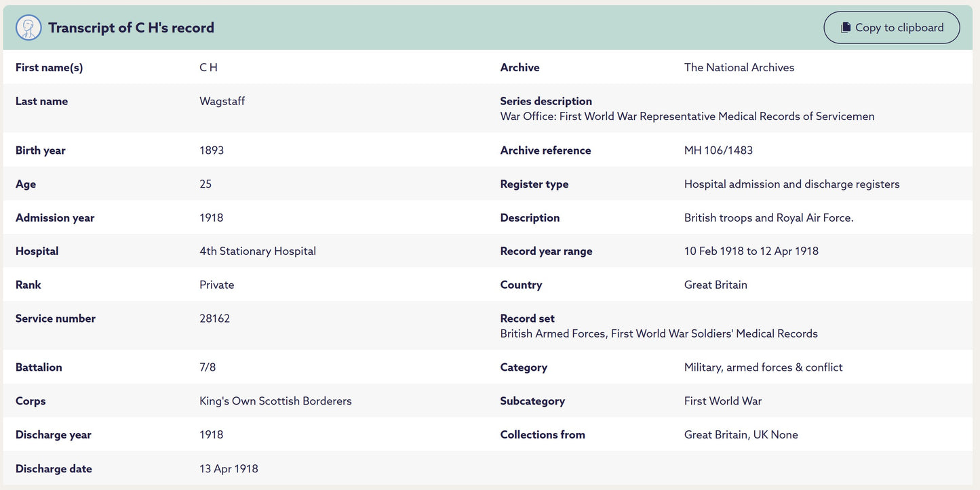
Task: Click the register type value text
Action: click(791, 184)
